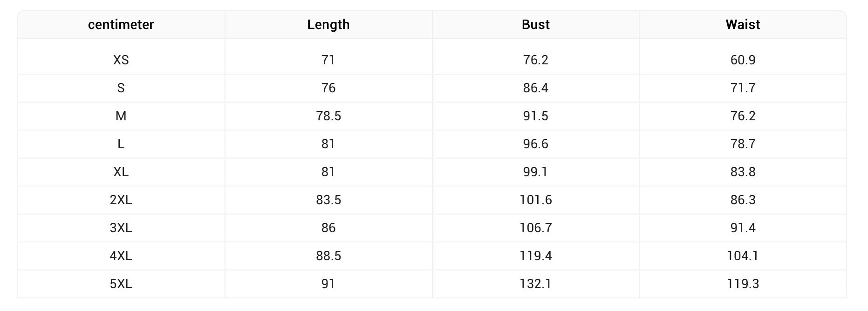Select the 4XL size row label
Viewport: 868px width, 311px height.
pyautogui.click(x=121, y=256)
